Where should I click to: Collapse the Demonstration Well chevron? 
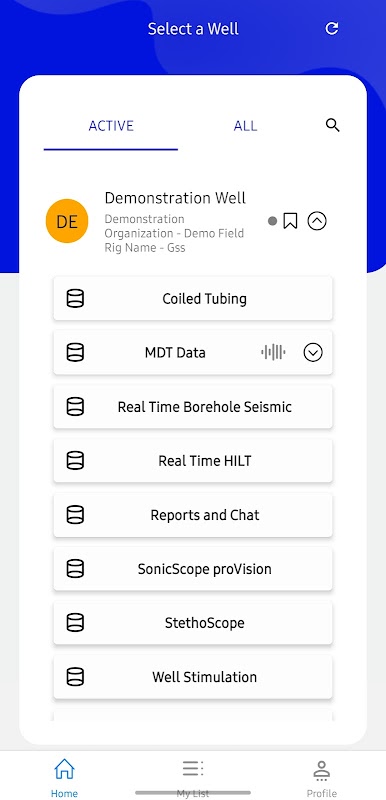[317, 221]
